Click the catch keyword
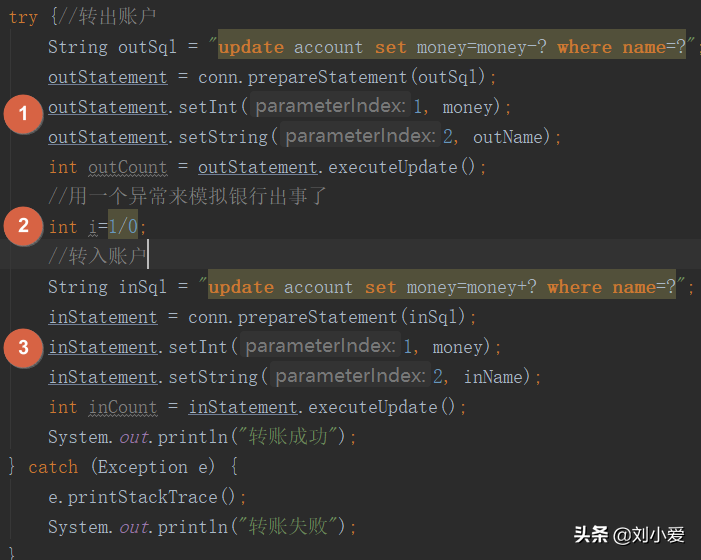 click(53, 467)
